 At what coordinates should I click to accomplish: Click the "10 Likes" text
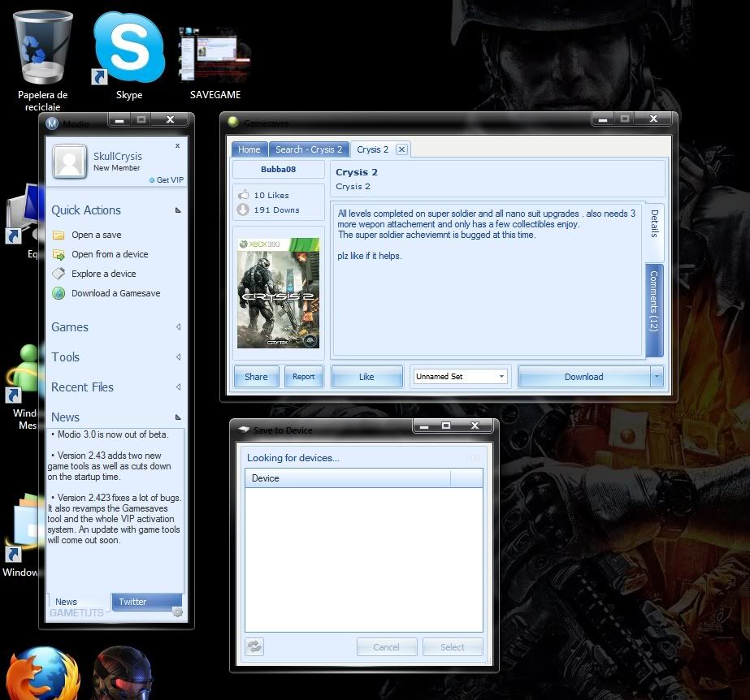(x=271, y=195)
